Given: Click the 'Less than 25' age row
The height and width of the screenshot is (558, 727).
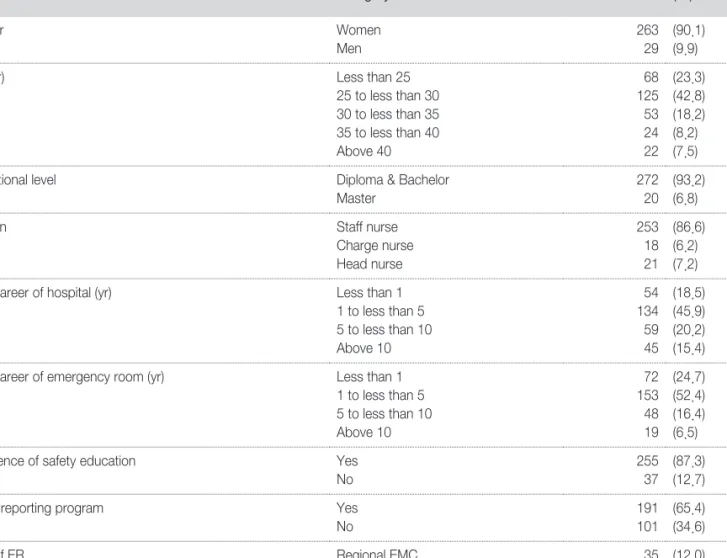Looking at the screenshot, I should [373, 77].
